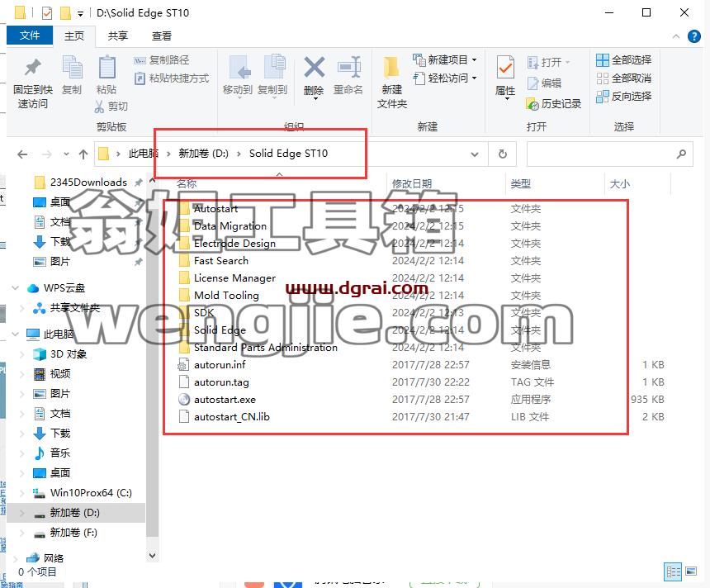This screenshot has height=588, width=710.
Task: Pin folder to Quick access
Action: pyautogui.click(x=32, y=83)
